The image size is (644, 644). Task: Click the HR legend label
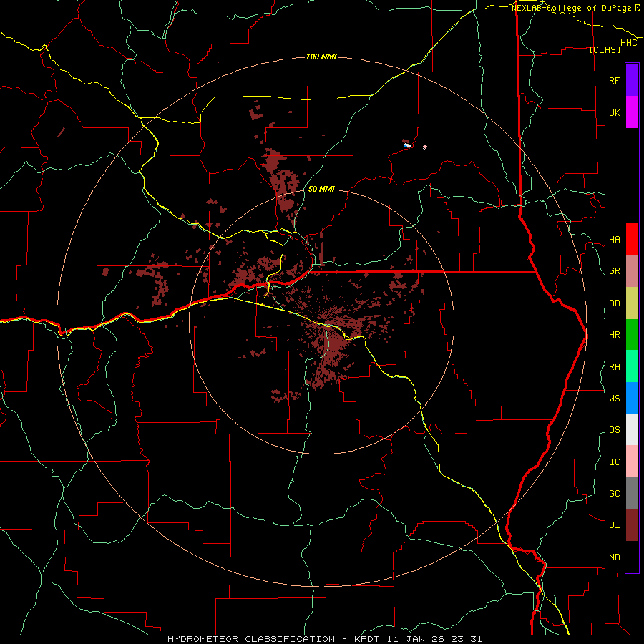614,335
